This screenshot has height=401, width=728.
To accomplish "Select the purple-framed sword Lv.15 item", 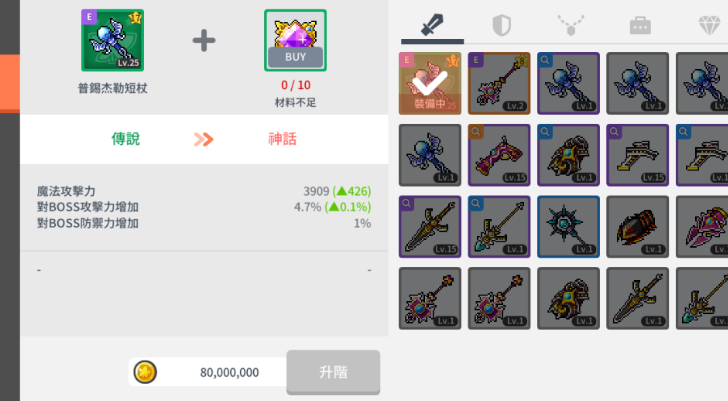I will coord(430,226).
